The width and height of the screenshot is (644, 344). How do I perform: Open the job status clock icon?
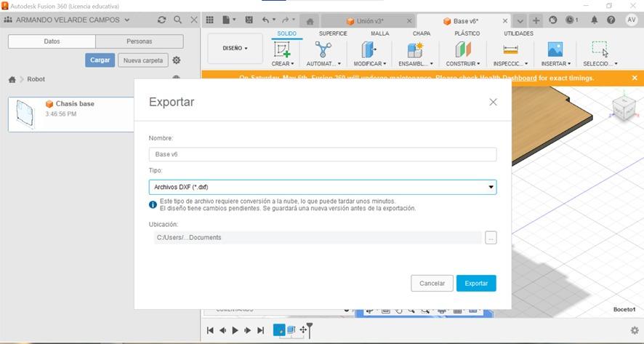(x=571, y=20)
